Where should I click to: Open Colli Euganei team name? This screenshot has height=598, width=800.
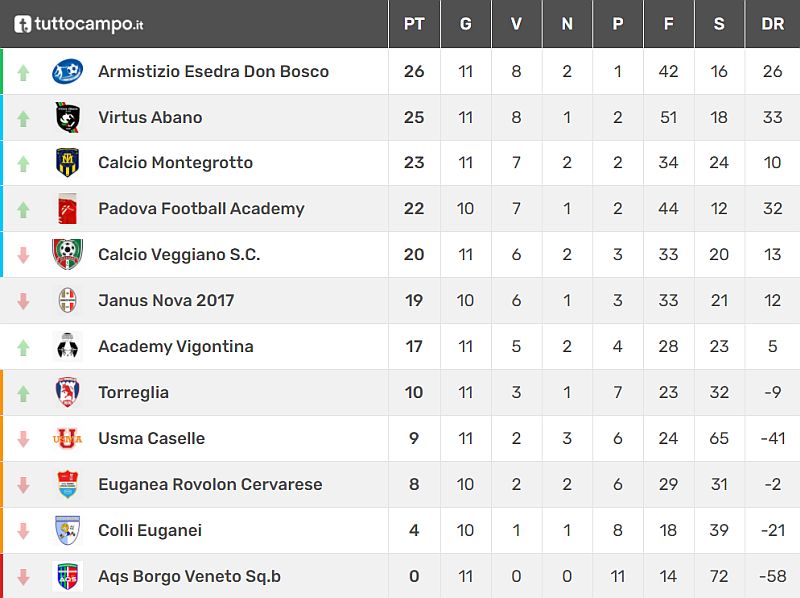tap(150, 531)
